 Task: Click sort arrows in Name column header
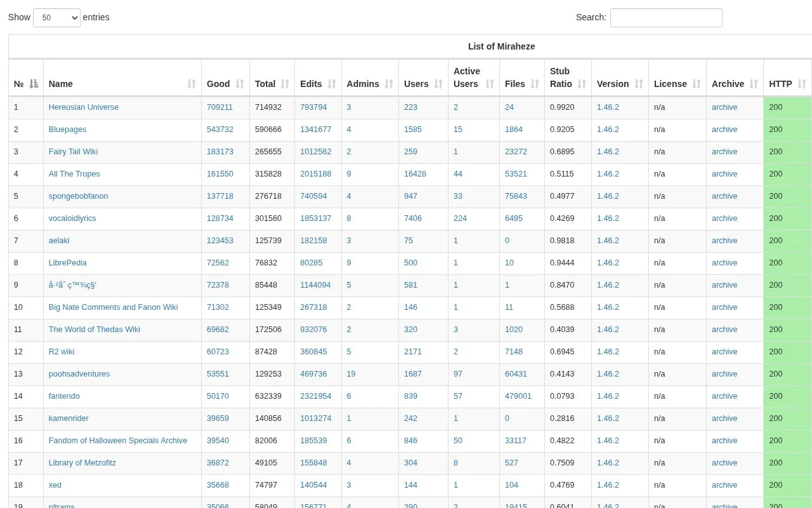192,84
